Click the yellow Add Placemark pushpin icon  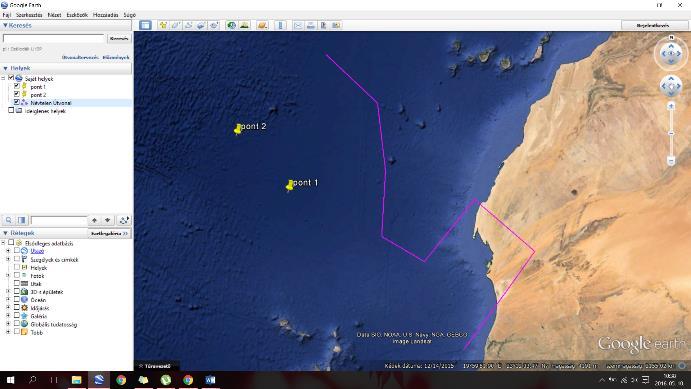coord(163,25)
